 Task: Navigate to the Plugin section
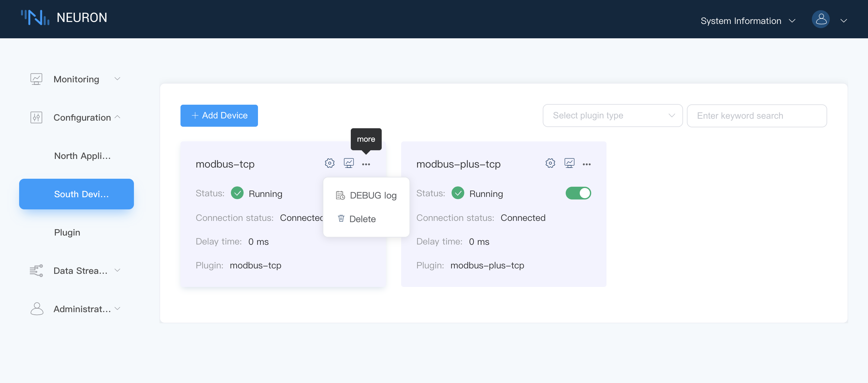67,232
